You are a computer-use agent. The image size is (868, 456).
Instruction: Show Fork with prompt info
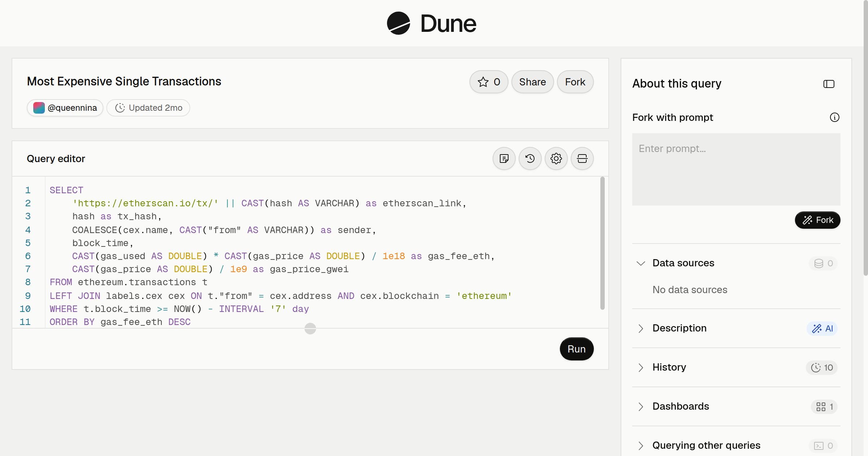pos(834,117)
